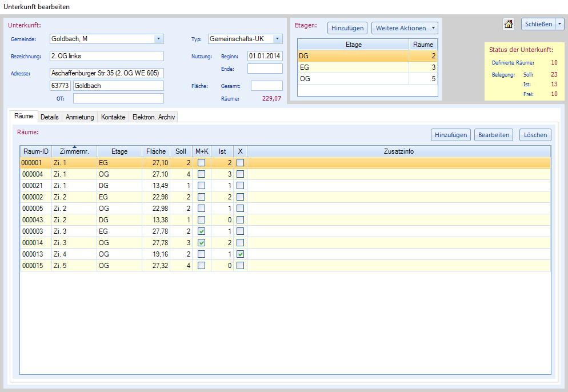Toggle M+K checkbox for room 000003

click(x=201, y=231)
